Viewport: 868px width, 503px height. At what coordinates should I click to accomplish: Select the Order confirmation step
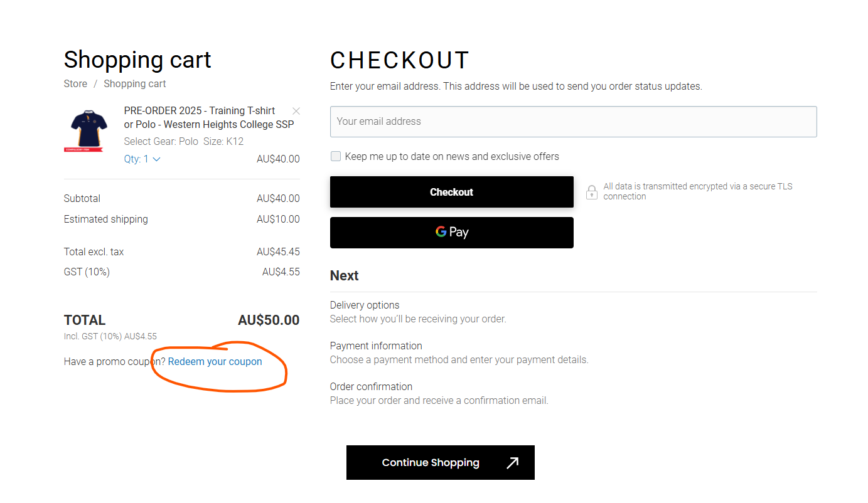tap(439, 393)
